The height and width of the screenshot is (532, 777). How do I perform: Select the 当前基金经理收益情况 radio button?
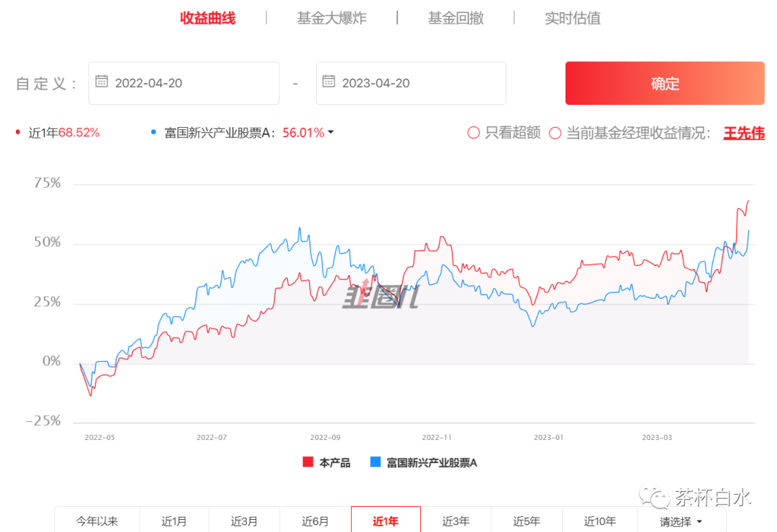[555, 132]
